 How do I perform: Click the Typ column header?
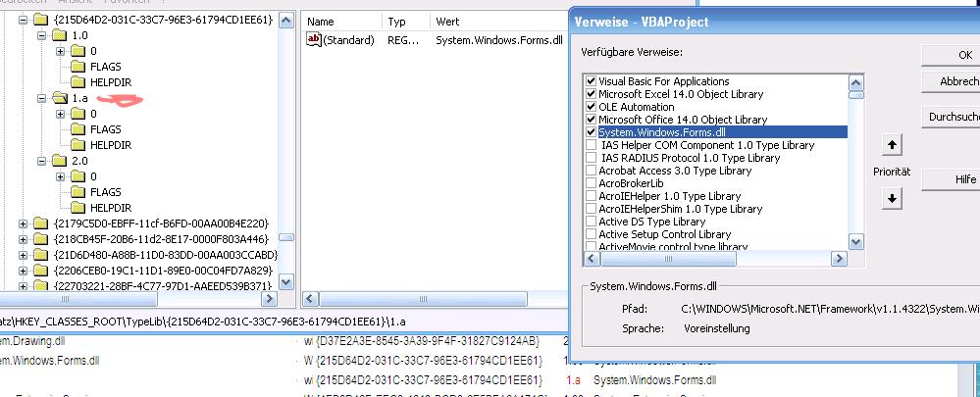tap(405, 22)
